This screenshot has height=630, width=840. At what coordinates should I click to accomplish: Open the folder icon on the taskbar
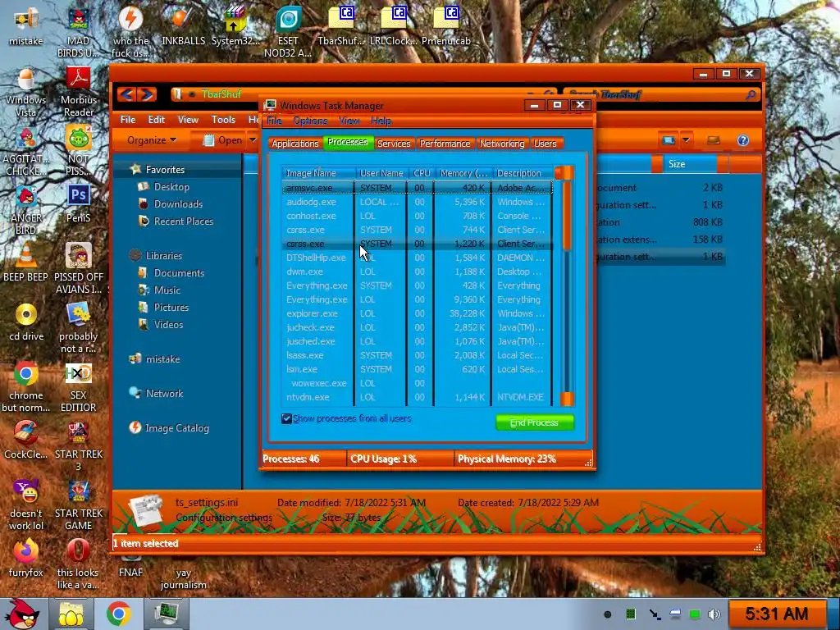point(71,614)
